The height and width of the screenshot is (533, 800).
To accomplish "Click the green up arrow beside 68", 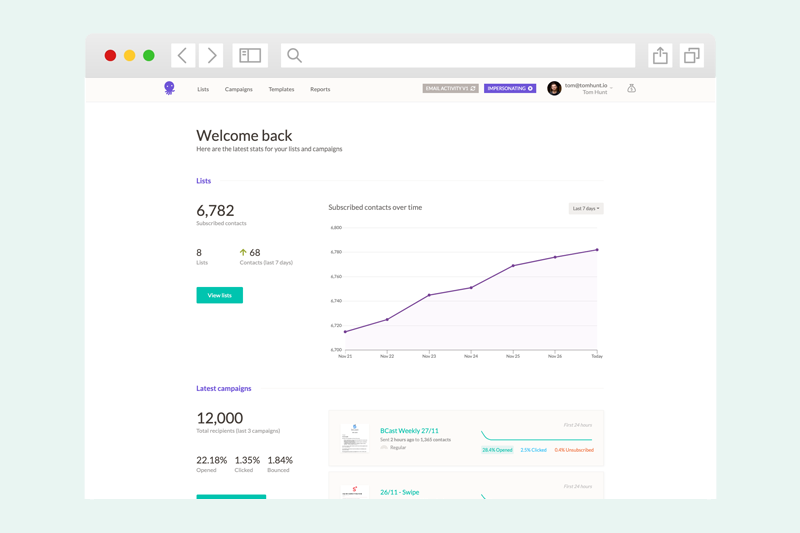I will (x=243, y=252).
